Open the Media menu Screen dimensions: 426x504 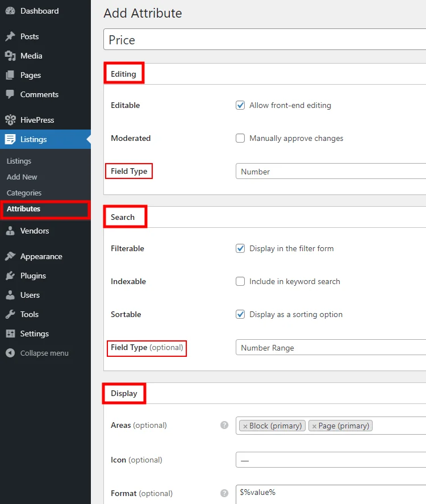45,56
